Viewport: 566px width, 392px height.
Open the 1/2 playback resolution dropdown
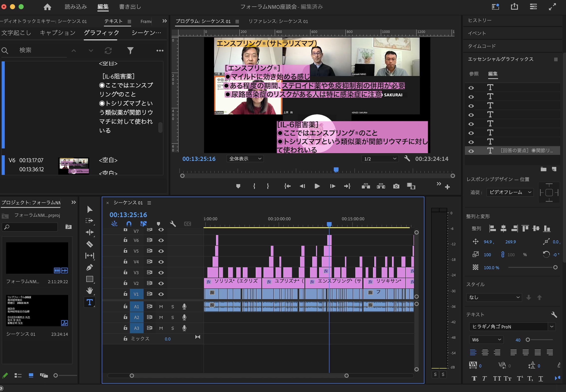(x=380, y=159)
